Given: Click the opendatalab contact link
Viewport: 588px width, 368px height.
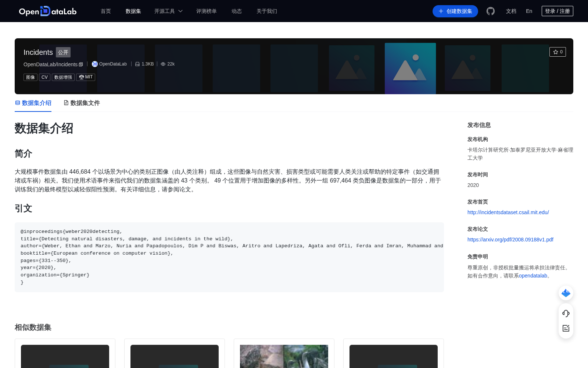Looking at the screenshot, I should click(x=533, y=276).
